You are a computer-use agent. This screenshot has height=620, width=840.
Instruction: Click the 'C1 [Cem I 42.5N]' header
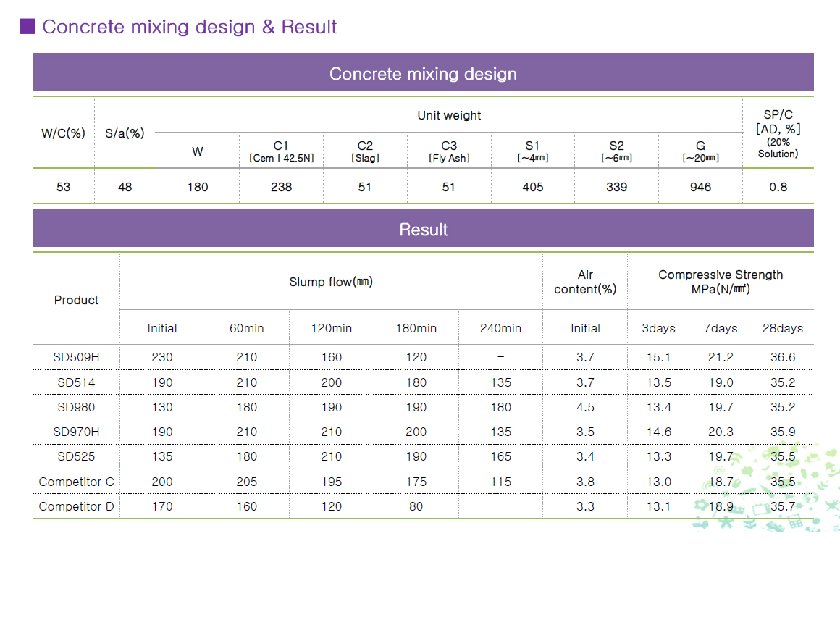[x=281, y=151]
